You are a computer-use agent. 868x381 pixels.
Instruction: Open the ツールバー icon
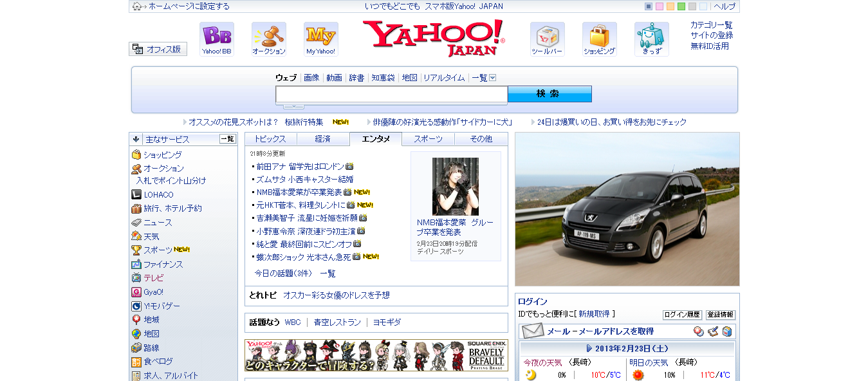click(547, 39)
